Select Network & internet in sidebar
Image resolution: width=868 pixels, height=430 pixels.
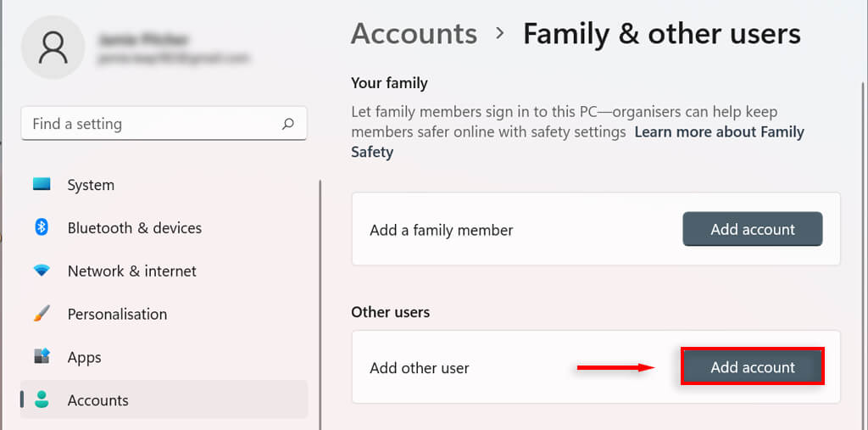click(131, 271)
